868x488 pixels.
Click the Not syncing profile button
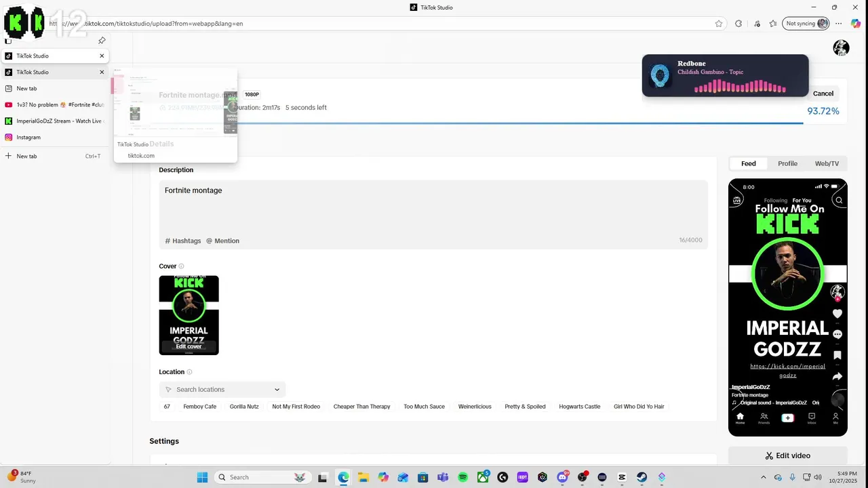coord(807,24)
